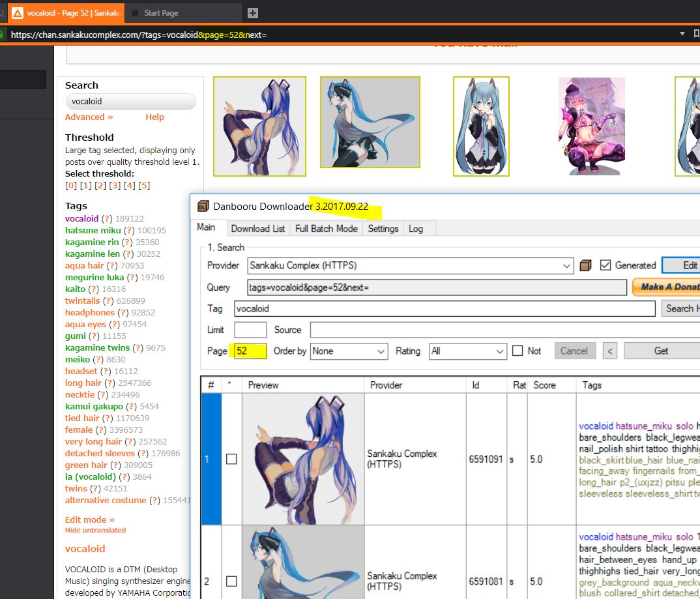The width and height of the screenshot is (700, 599).
Task: Open the search Help link
Action: click(154, 117)
